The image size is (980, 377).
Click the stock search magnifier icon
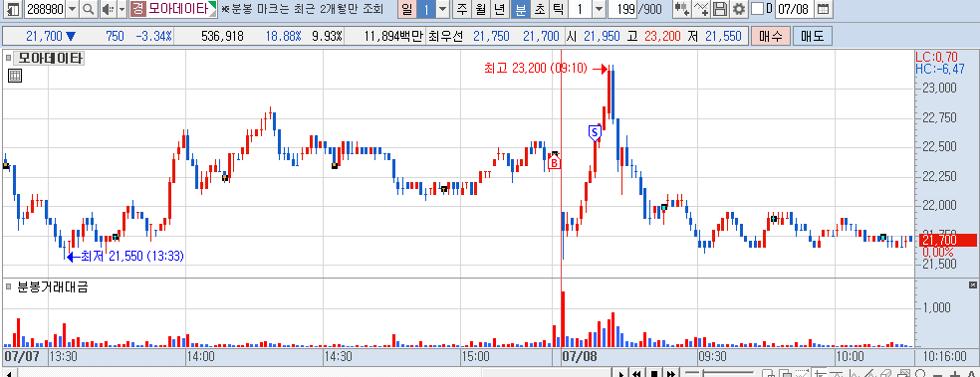coord(88,9)
